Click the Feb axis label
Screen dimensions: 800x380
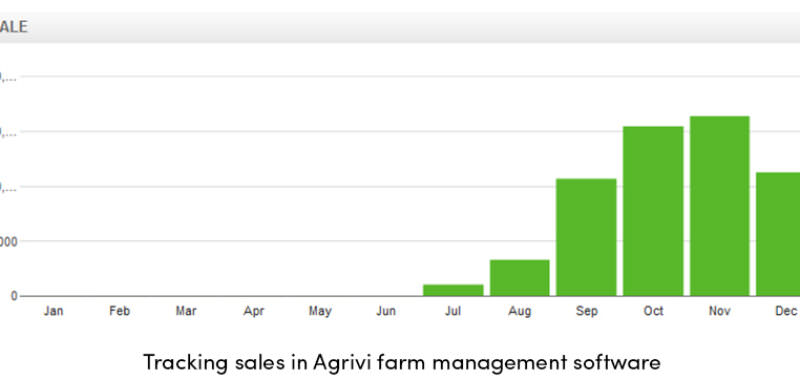click(x=119, y=311)
